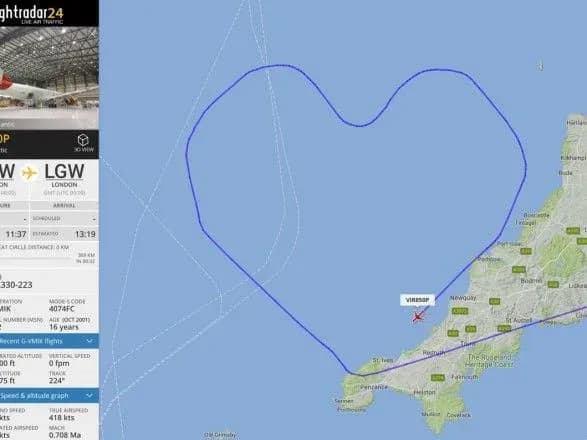587x440 pixels.
Task: Click the estimated arrival time 13:19
Action: pos(85,234)
